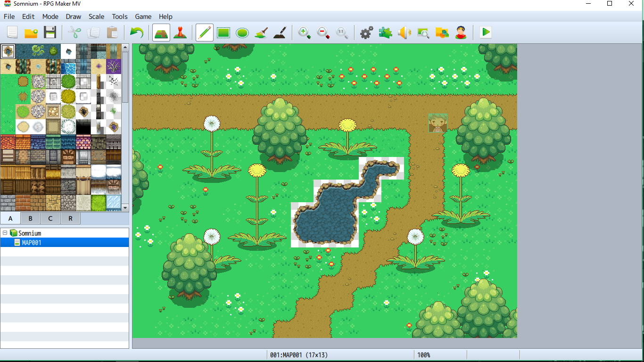644x362 pixels.
Task: Switch to tileset tab C
Action: pyautogui.click(x=50, y=218)
